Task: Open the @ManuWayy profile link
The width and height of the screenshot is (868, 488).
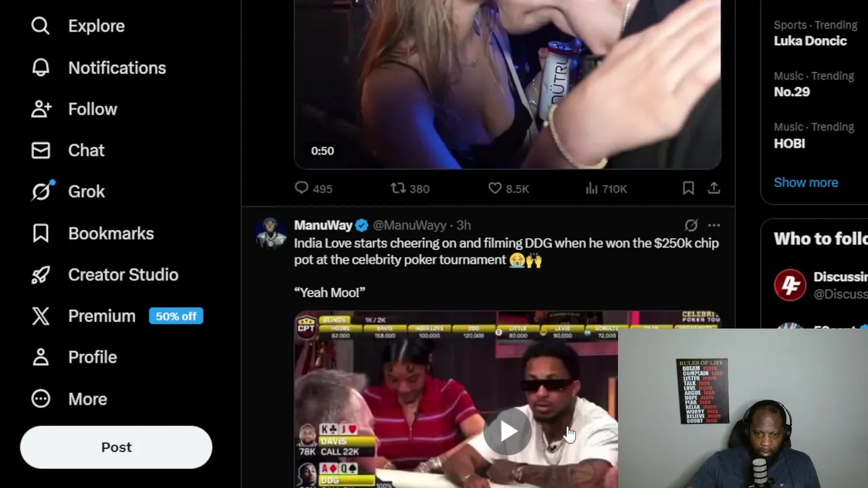Action: point(410,225)
